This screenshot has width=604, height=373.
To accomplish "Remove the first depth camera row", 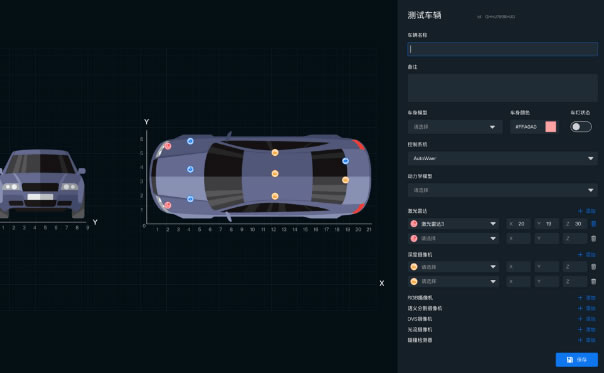I will (x=594, y=267).
